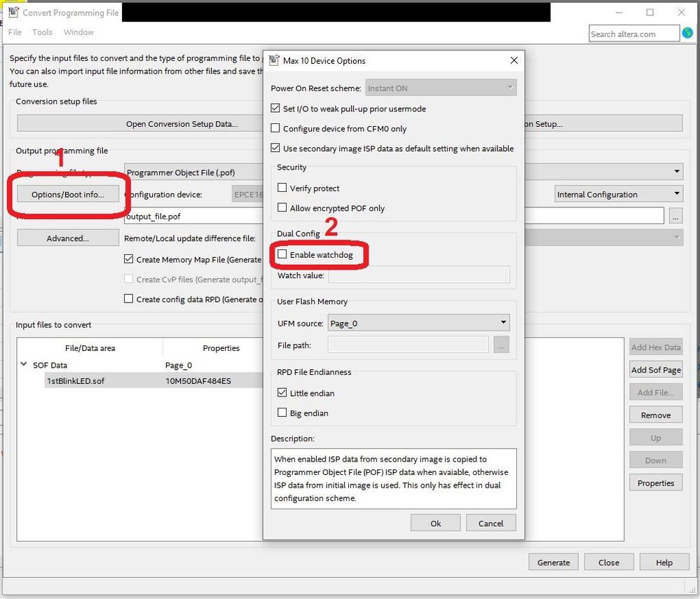Open the Window menu
700x599 pixels.
[x=78, y=32]
